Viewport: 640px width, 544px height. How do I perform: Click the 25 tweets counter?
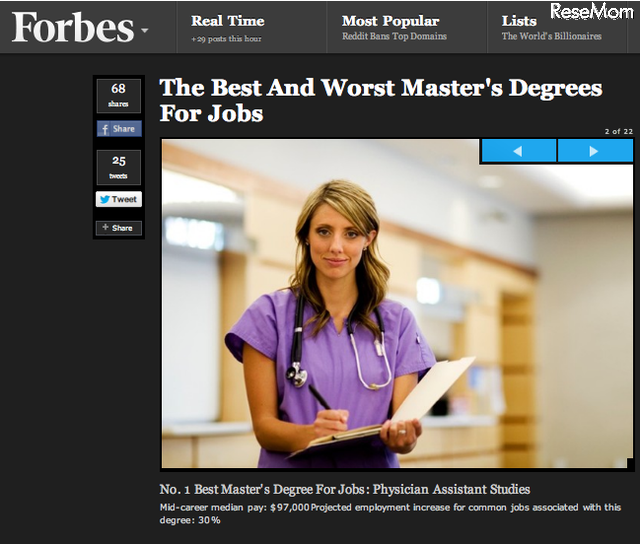119,167
